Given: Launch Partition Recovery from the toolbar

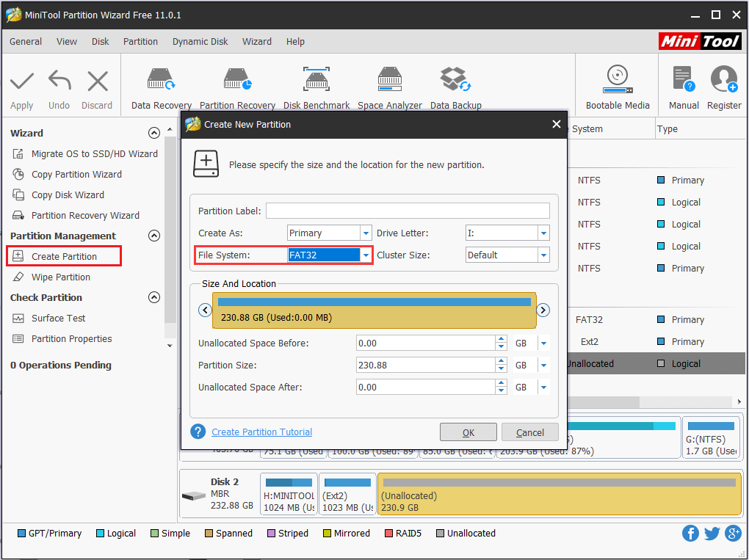Looking at the screenshot, I should pyautogui.click(x=236, y=84).
